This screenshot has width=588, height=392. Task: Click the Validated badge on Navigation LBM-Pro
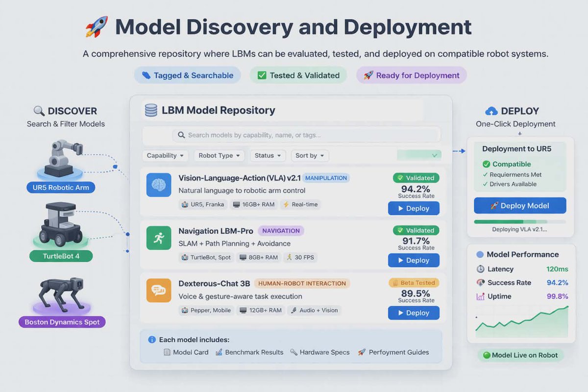(x=416, y=230)
